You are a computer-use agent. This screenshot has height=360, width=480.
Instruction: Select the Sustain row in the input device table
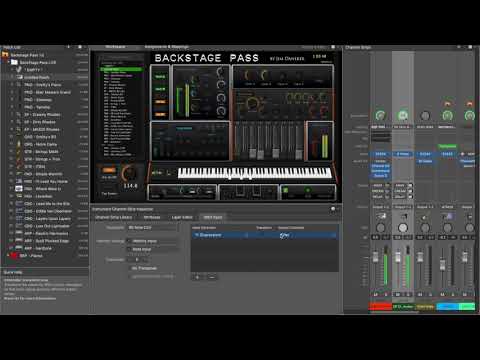click(x=265, y=235)
